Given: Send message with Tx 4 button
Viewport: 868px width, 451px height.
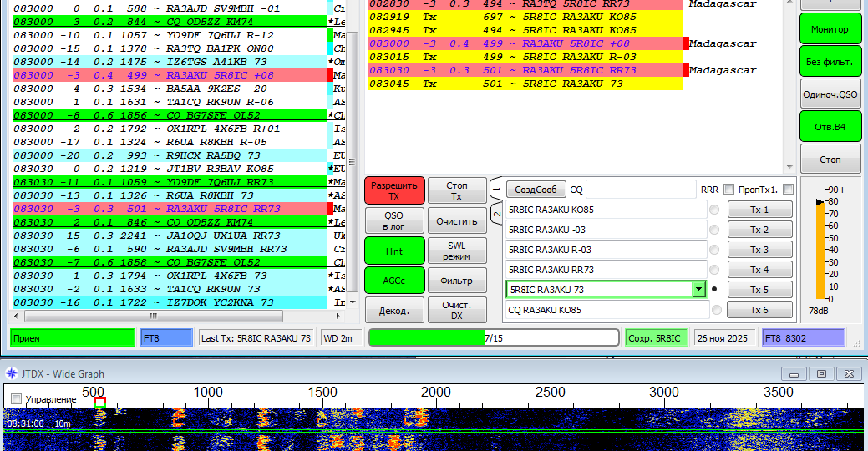Looking at the screenshot, I should tap(759, 270).
